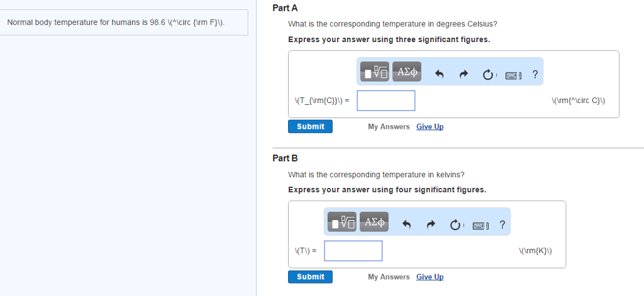Show keyboard shortcuts in Part B toolbar

pyautogui.click(x=479, y=226)
